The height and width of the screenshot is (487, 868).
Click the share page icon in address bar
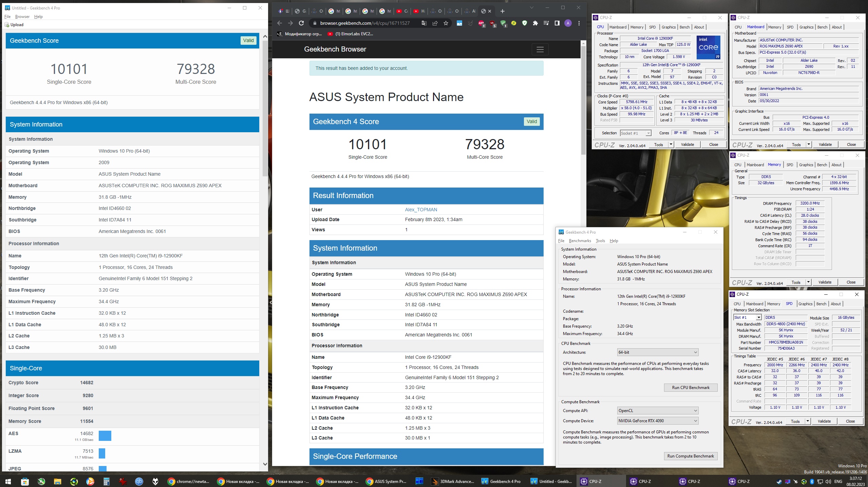[x=435, y=23]
